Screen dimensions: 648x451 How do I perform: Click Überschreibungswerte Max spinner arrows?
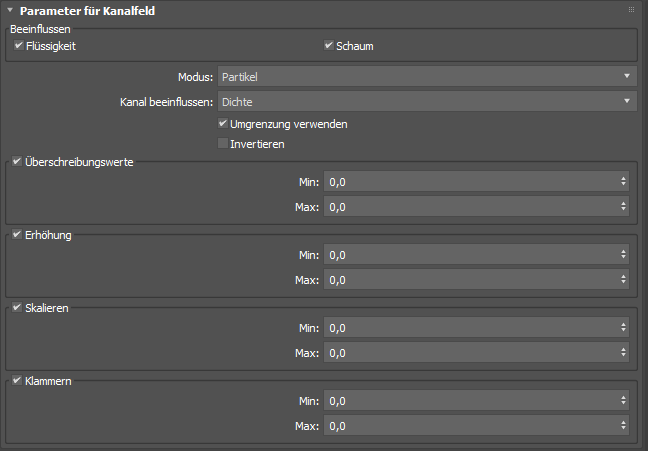pyautogui.click(x=623, y=207)
